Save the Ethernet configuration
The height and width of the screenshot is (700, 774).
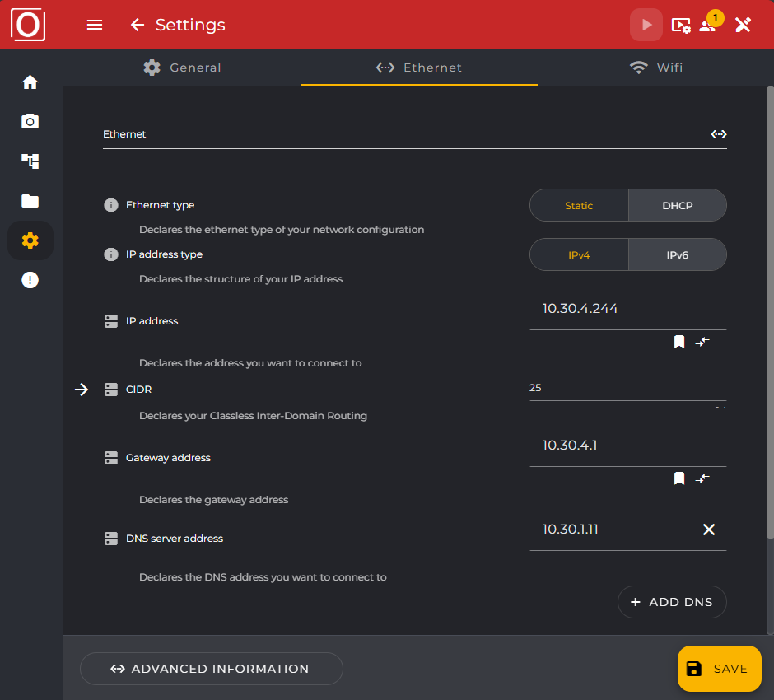point(718,669)
